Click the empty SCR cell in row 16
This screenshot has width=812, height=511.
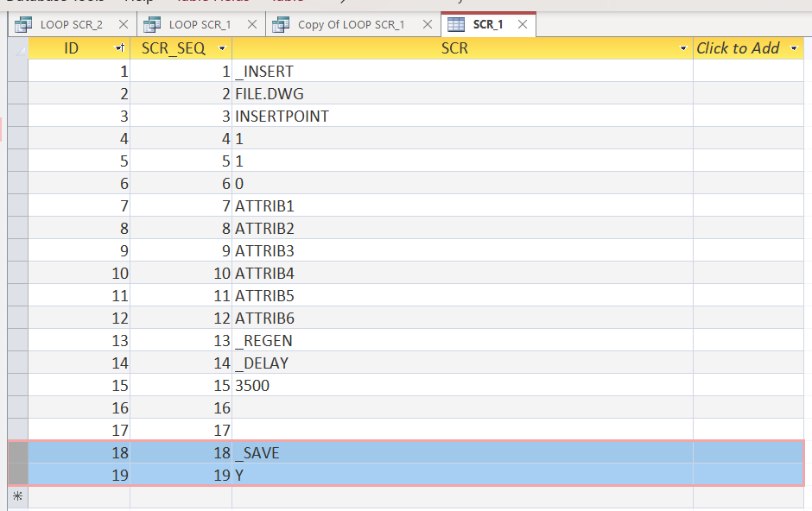point(462,407)
